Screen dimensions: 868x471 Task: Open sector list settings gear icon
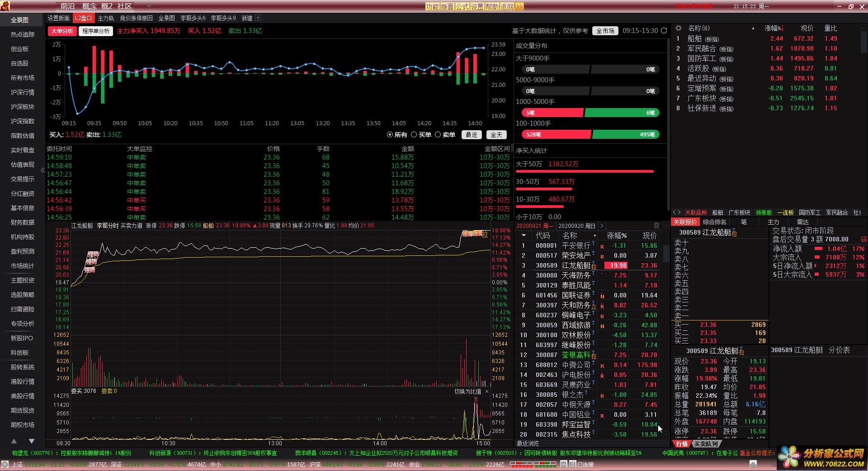click(678, 28)
